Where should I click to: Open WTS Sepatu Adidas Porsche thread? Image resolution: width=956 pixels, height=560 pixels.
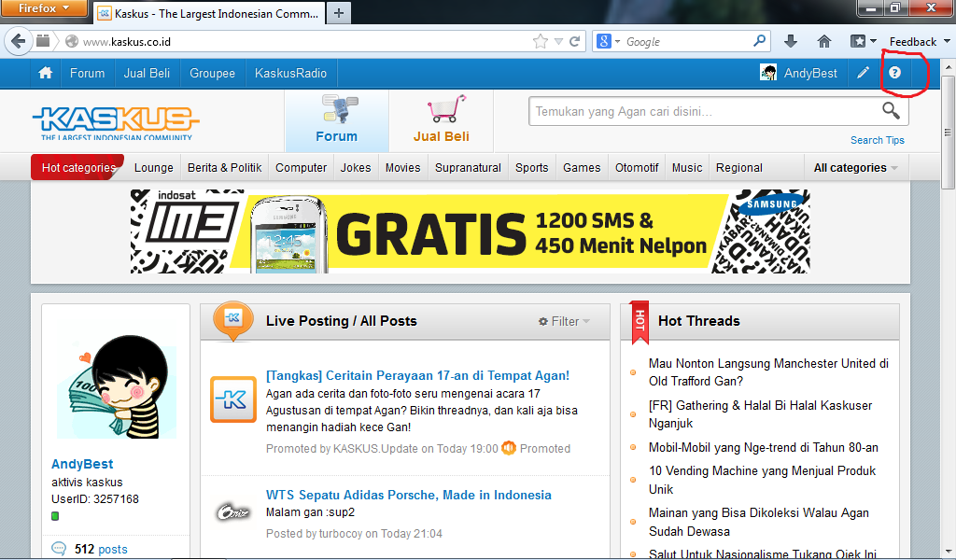coord(409,495)
